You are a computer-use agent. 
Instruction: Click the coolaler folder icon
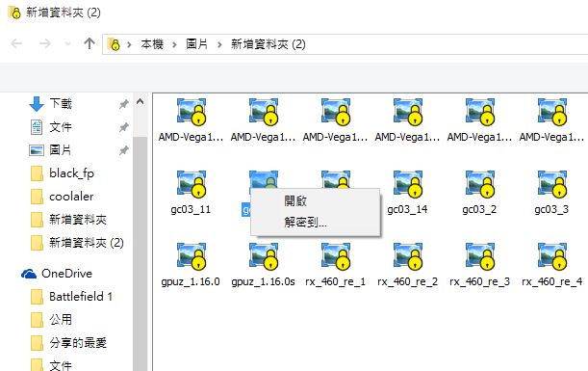[x=37, y=197]
